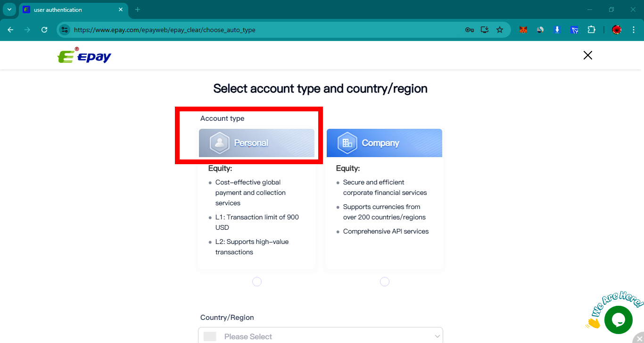This screenshot has height=343, width=644.
Task: Click the MetaMask fox extension icon
Action: [523, 30]
